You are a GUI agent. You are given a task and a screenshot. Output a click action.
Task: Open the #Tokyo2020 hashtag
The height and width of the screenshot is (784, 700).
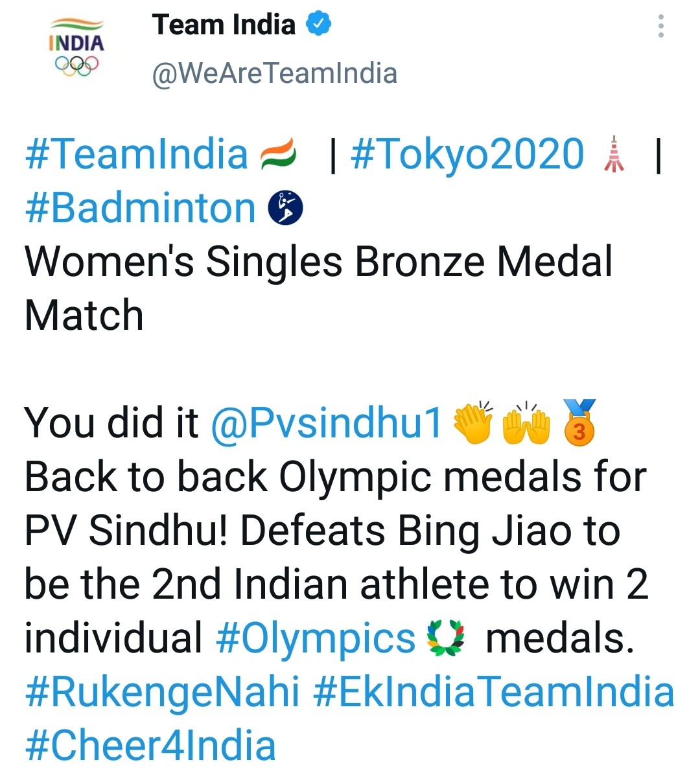tap(467, 154)
